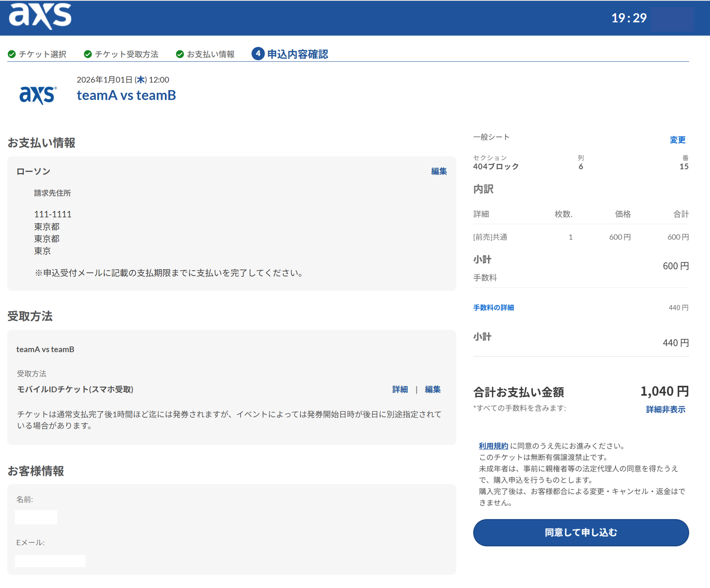Click モバイルIDチケット(スマホ受取) label

point(75,389)
